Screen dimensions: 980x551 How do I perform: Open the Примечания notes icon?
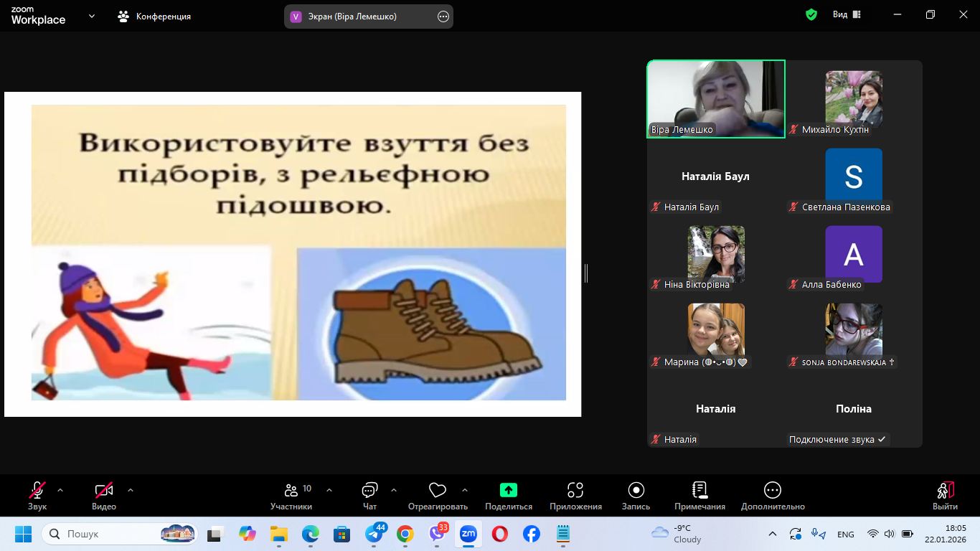pos(699,490)
